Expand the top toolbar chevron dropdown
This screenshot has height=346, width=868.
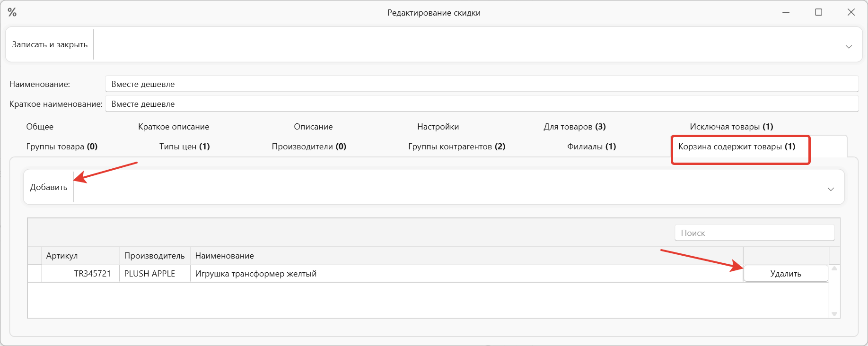coord(848,47)
